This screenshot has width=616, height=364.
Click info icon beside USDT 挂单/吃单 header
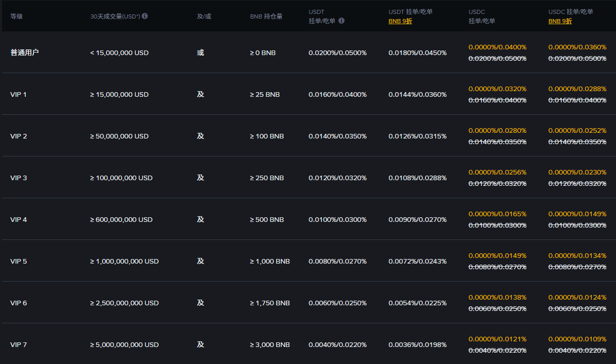click(x=341, y=21)
